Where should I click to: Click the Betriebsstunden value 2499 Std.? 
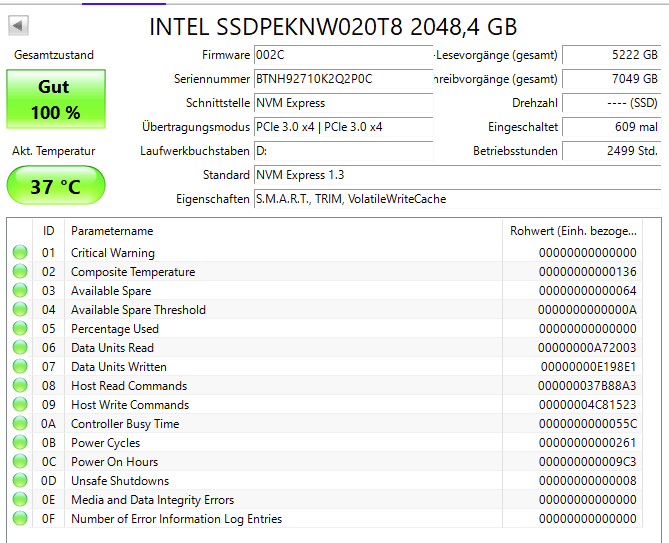tap(610, 151)
